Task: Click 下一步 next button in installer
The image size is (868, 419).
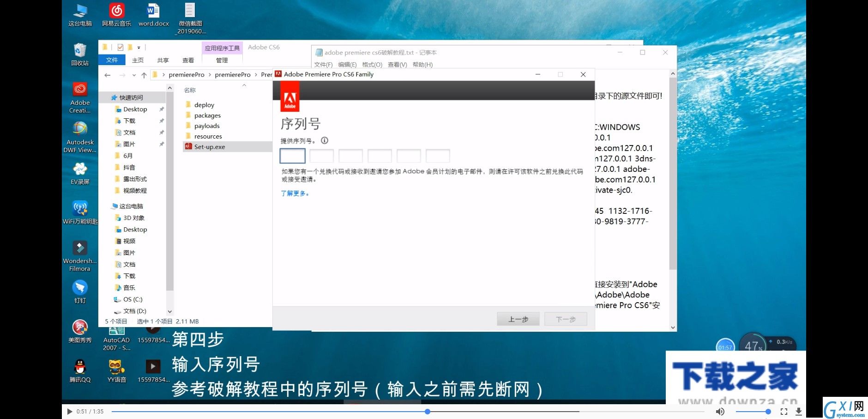Action: coord(566,319)
